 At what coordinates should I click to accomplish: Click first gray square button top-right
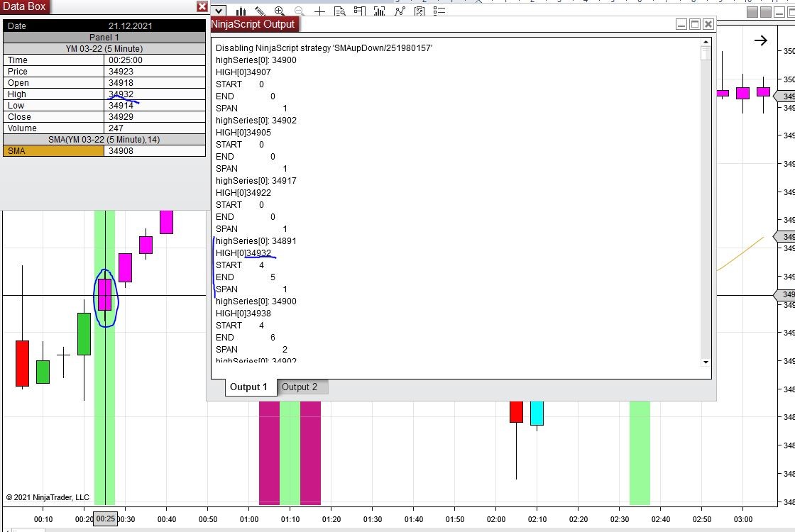(752, 12)
